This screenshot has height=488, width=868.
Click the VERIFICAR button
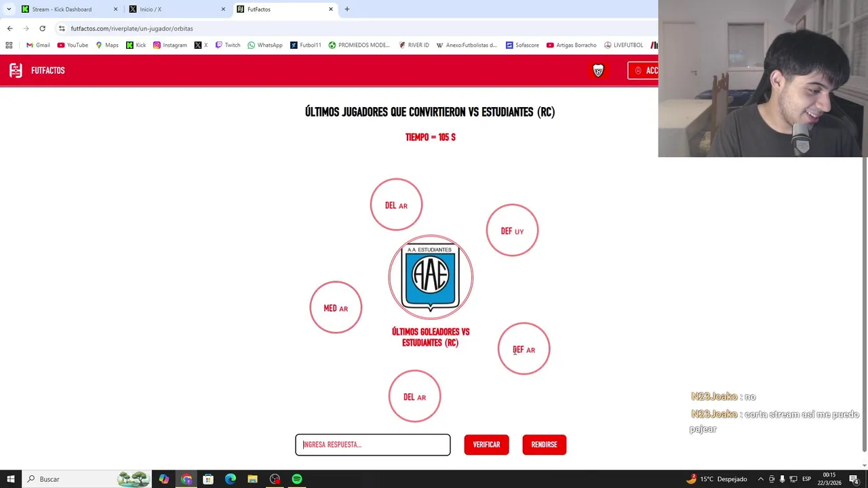tap(486, 445)
